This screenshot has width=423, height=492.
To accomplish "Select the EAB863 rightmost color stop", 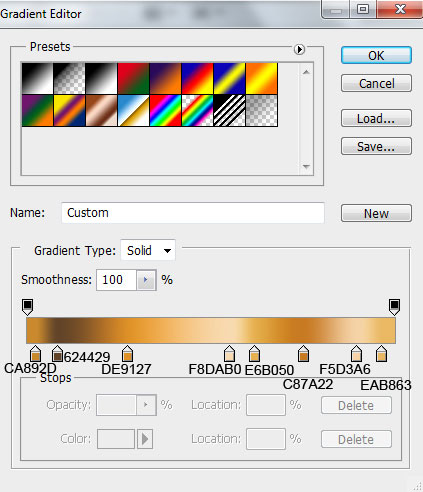I will pos(381,354).
